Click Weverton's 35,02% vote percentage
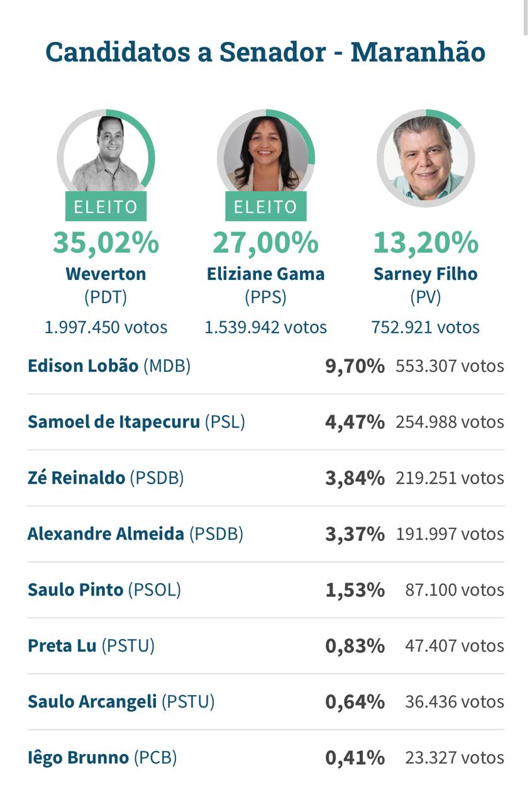Viewport: 532px width, 805px height. tap(106, 243)
